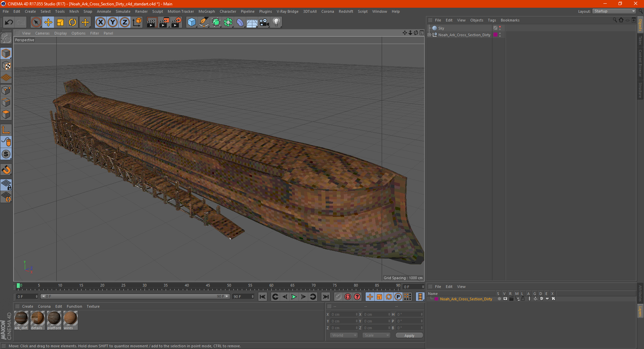Switch the coordinate system icon
The image size is (644, 349).
tap(137, 22)
